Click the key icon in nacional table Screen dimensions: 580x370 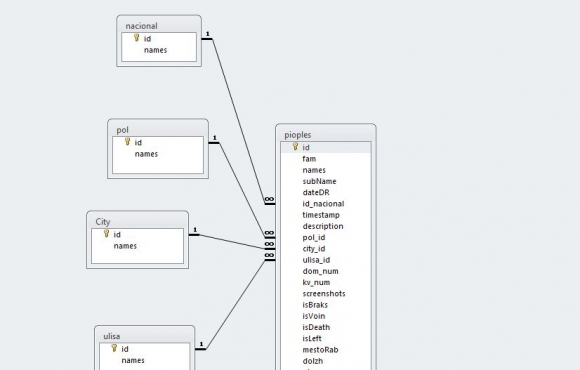tap(136, 38)
